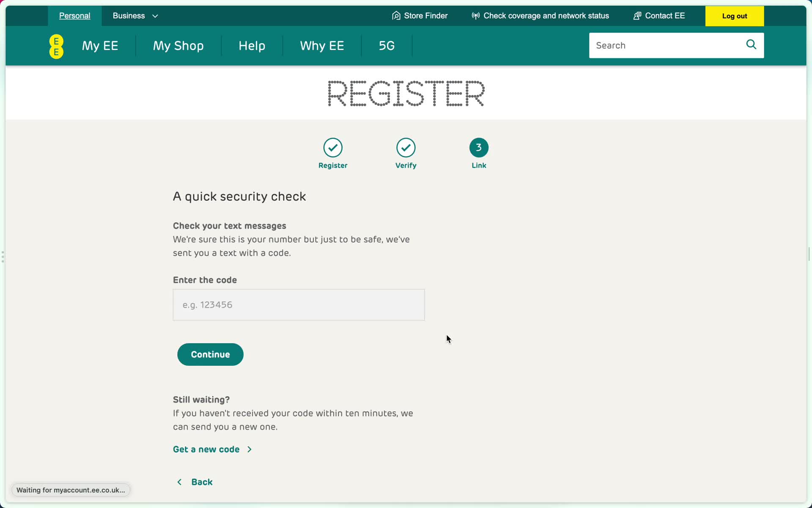Click the Continue button
The height and width of the screenshot is (508, 812).
click(210, 354)
